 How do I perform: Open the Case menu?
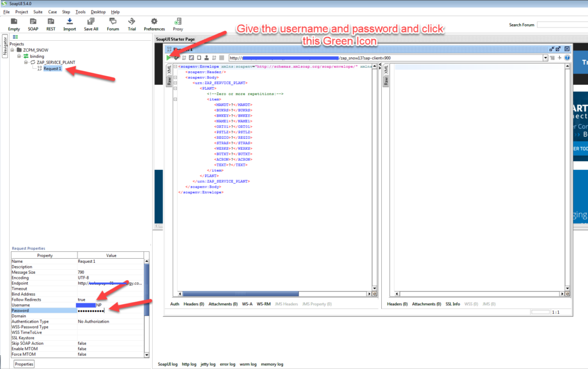[52, 12]
